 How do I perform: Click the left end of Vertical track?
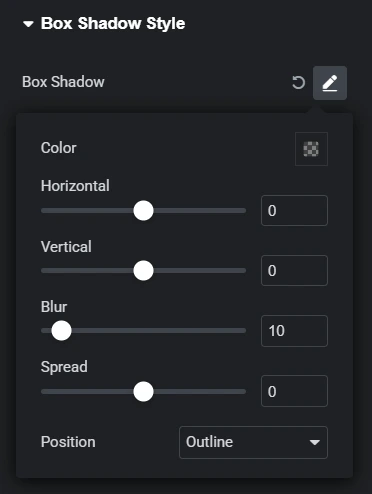(x=43, y=271)
